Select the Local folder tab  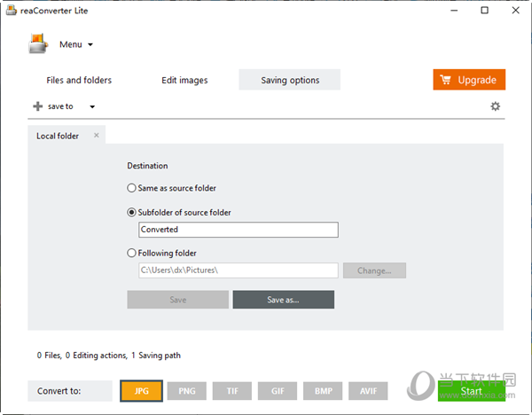58,136
